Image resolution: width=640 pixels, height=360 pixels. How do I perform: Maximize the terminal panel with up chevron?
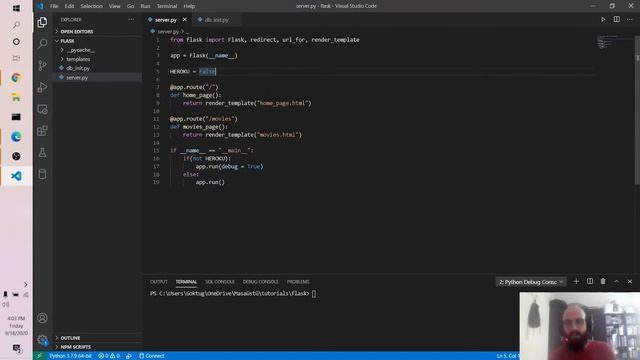tap(616, 282)
